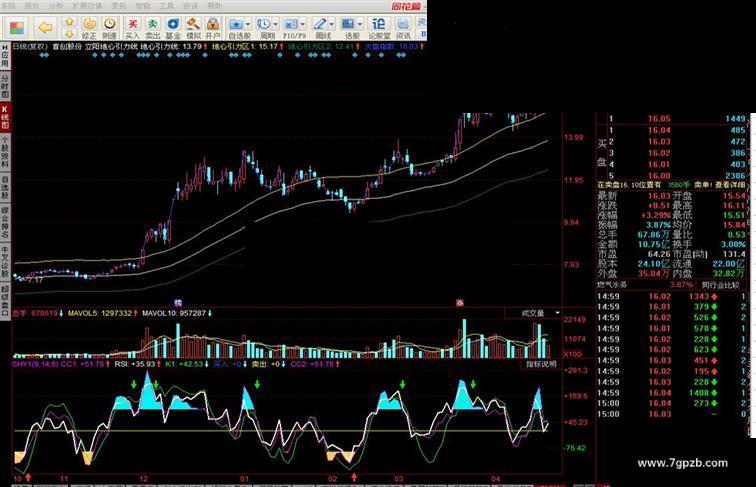Click the 查看详细 link in order book
The width and height of the screenshot is (756, 487).
[x=729, y=185]
